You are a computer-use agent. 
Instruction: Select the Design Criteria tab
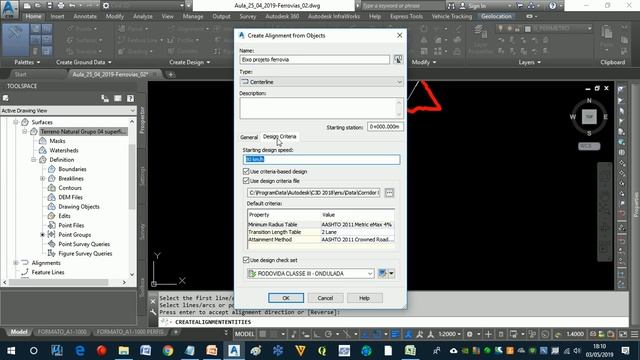[x=280, y=136]
